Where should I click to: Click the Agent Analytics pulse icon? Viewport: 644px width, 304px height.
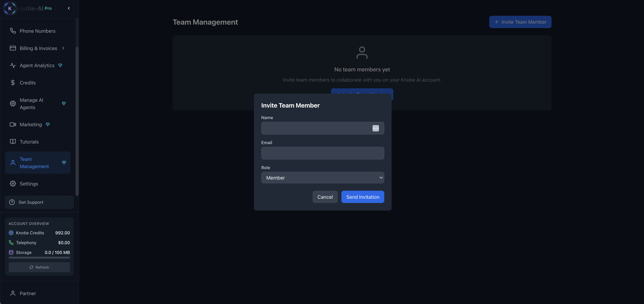pos(13,65)
